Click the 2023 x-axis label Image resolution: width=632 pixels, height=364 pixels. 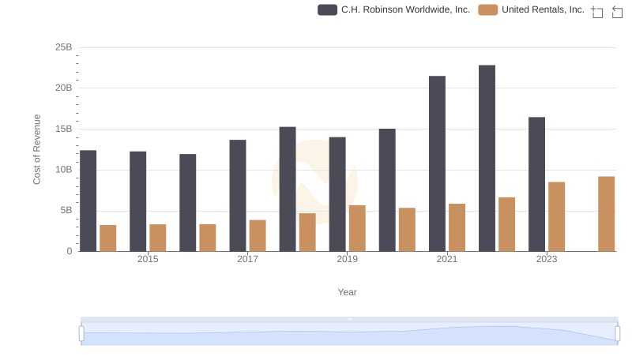click(547, 259)
